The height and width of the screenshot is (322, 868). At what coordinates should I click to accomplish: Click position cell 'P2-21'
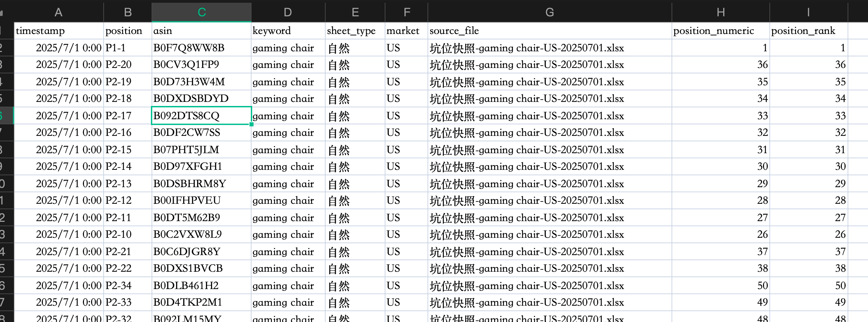127,251
